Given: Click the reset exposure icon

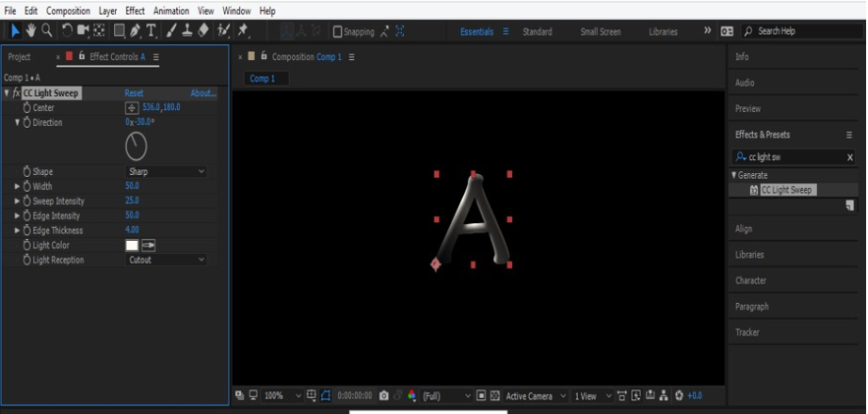Looking at the screenshot, I should tap(679, 396).
